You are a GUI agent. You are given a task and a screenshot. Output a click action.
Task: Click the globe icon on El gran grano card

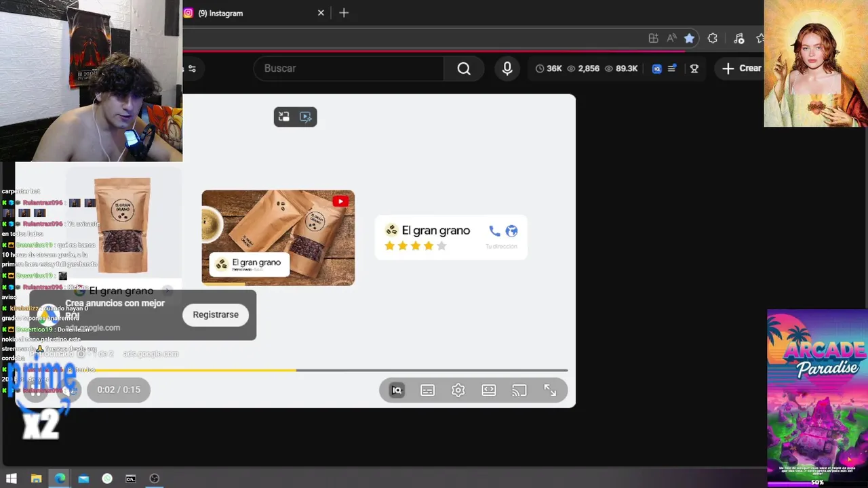(511, 231)
